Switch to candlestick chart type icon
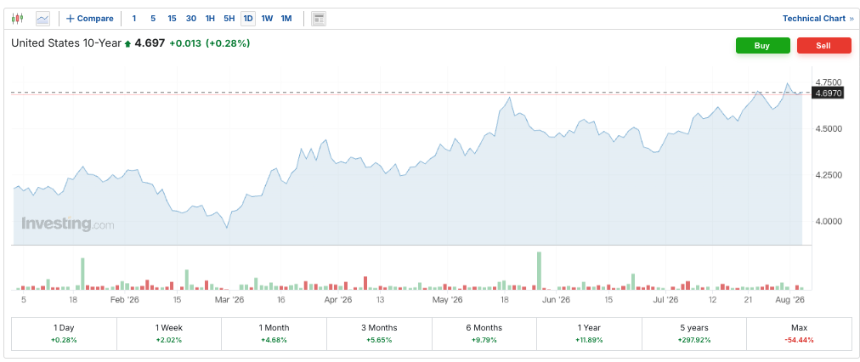This screenshot has width=860, height=362. 18,18
